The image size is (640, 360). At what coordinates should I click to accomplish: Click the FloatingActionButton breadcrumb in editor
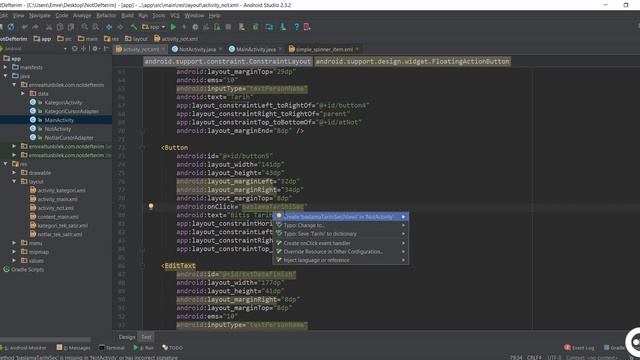tap(413, 62)
